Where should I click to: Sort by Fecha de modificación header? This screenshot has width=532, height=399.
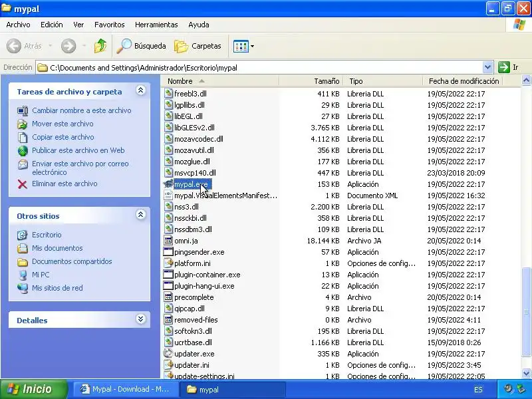[x=463, y=81]
